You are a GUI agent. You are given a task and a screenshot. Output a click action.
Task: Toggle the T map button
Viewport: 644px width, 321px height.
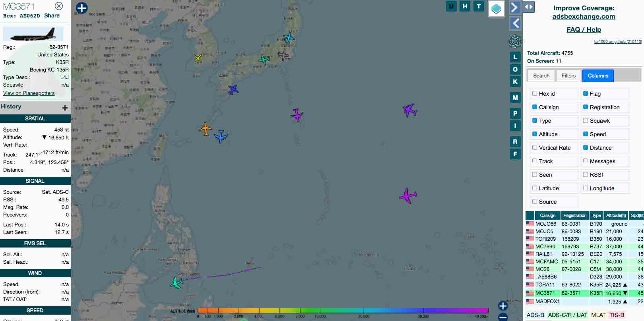click(479, 6)
